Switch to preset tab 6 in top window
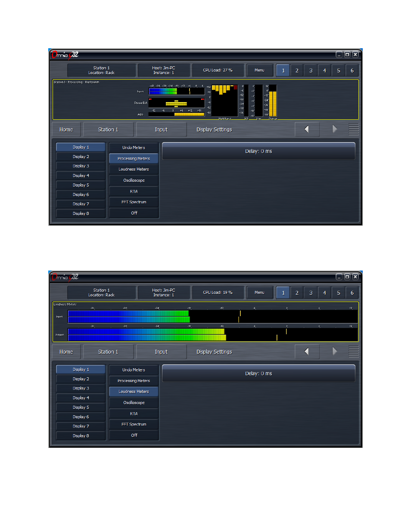Viewport: 411px width, 532px height. pos(352,71)
